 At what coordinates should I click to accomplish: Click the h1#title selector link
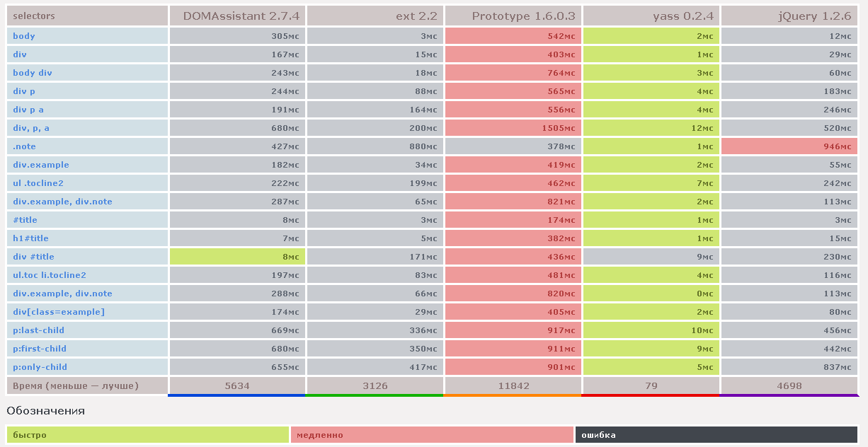coord(30,238)
